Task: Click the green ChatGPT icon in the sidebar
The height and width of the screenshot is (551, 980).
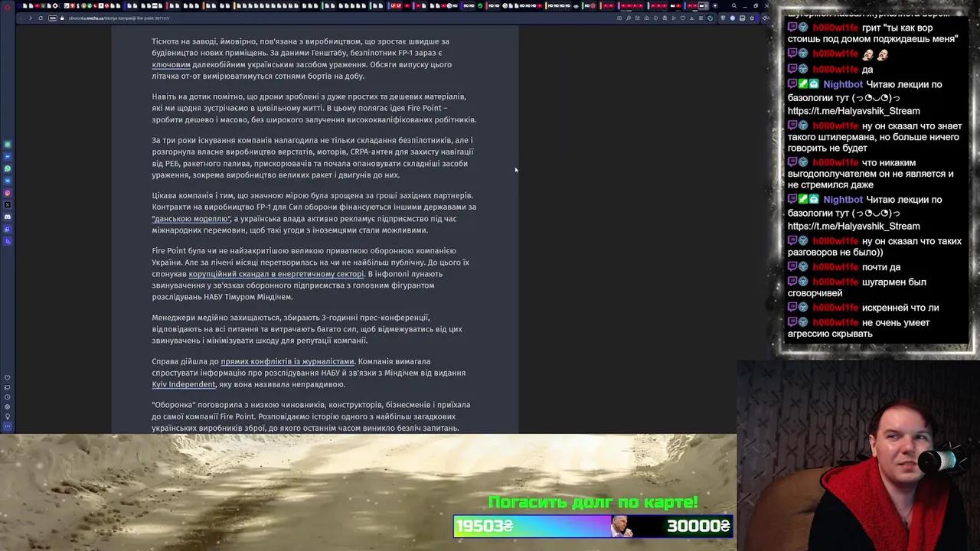Action: 8,144
